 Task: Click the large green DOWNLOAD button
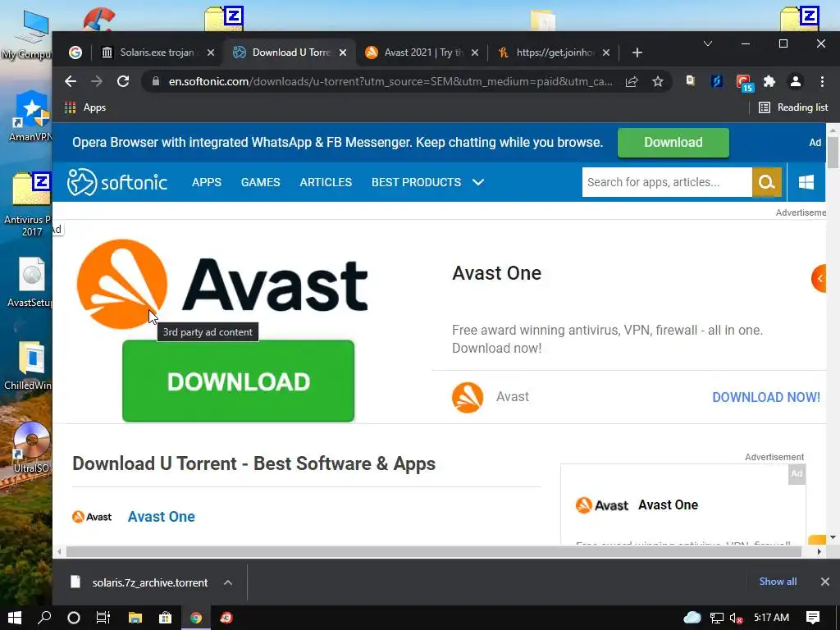click(x=239, y=381)
